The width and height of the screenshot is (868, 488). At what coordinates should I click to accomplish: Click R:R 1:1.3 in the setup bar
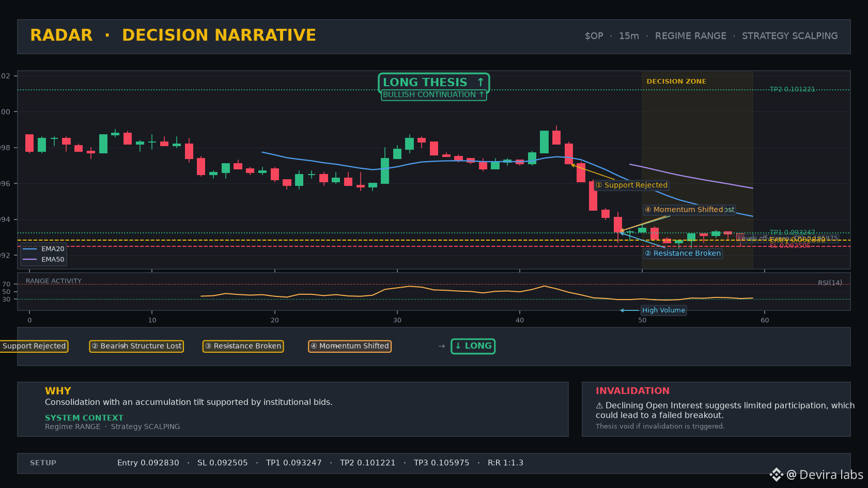(505, 463)
